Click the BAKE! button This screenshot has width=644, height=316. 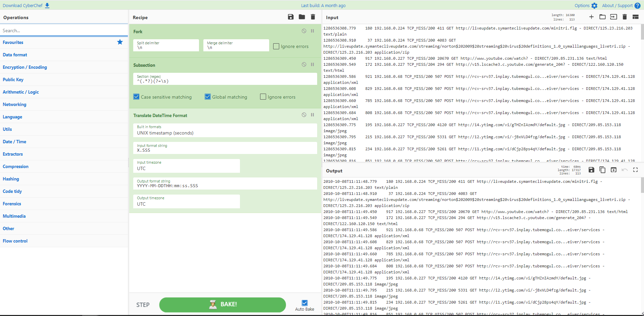(x=222, y=305)
